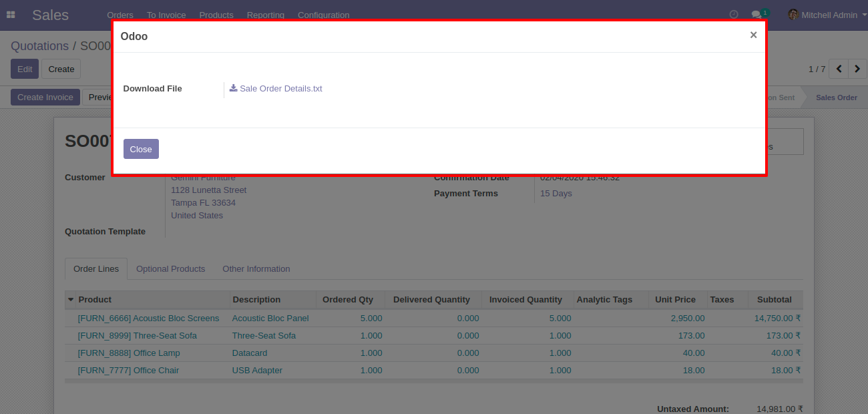This screenshot has width=868, height=414.
Task: Open [FURN_7777] Office Chair product
Action: coord(128,371)
